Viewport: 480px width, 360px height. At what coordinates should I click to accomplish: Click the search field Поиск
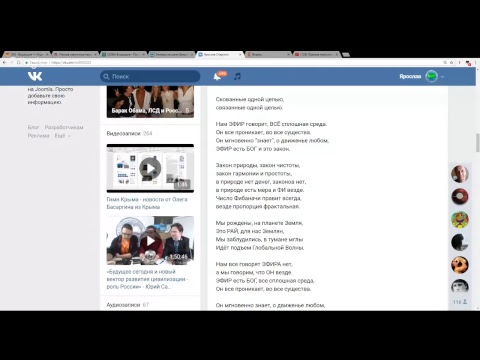(150, 76)
